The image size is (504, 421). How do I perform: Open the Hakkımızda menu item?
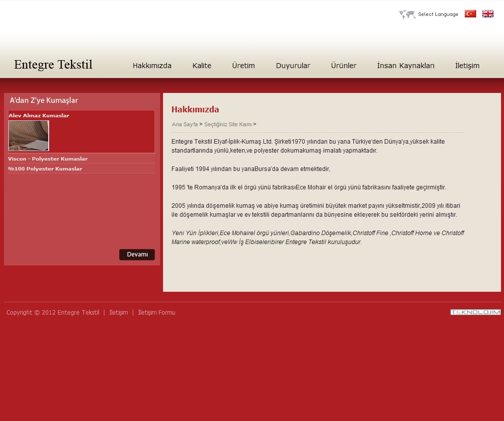(152, 66)
